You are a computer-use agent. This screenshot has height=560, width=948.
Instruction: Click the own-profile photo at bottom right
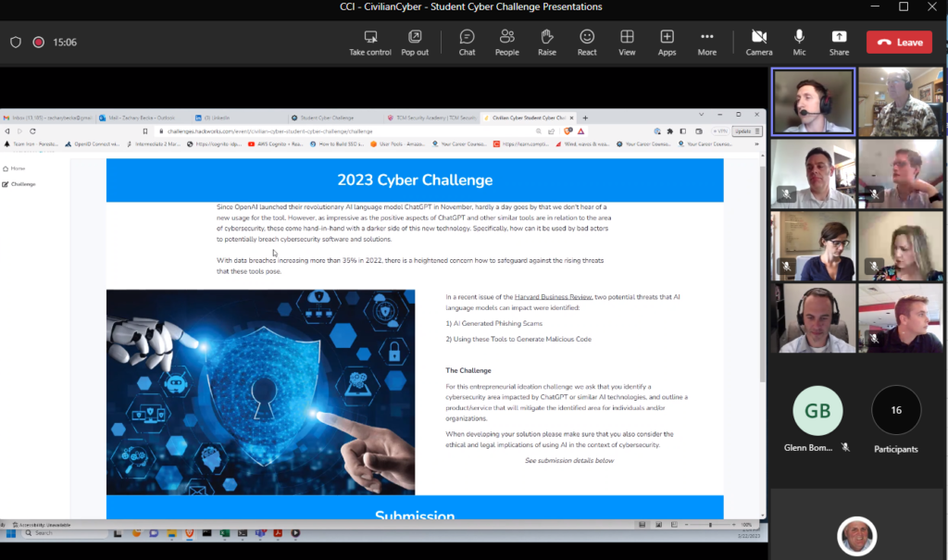point(856,537)
